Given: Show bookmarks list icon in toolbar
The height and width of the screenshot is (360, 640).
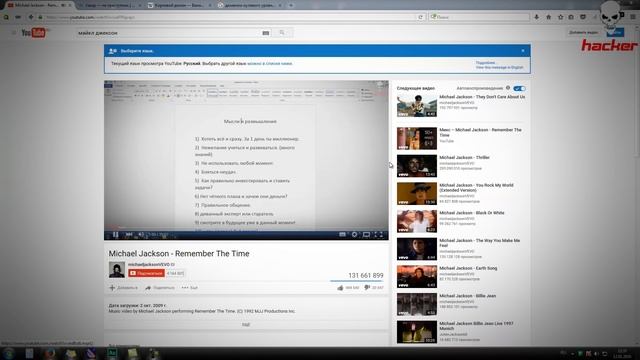Looking at the screenshot, I should [x=571, y=17].
